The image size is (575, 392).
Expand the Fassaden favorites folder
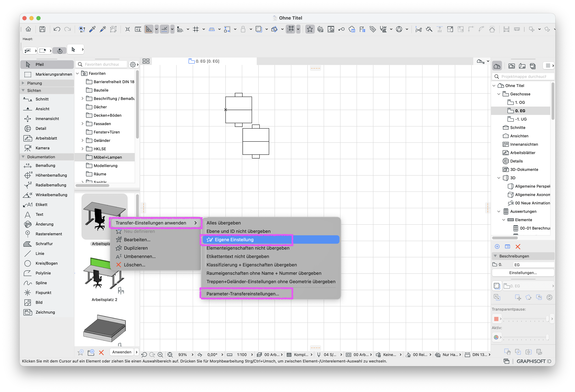pyautogui.click(x=82, y=124)
